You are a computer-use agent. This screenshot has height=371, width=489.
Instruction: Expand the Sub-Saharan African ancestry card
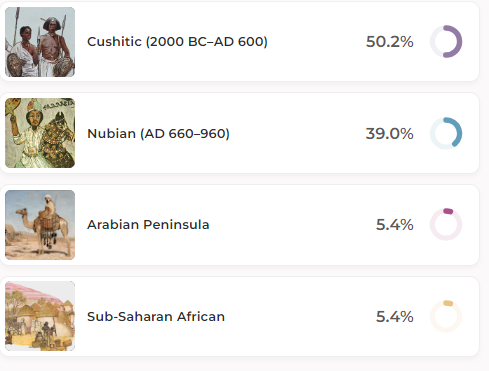point(240,316)
